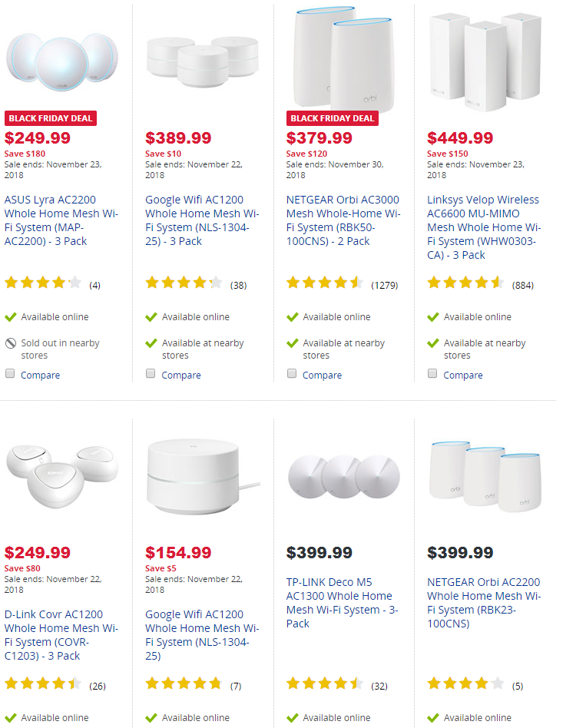Check Compare box for ASUS Lyra AC2200

tap(10, 374)
